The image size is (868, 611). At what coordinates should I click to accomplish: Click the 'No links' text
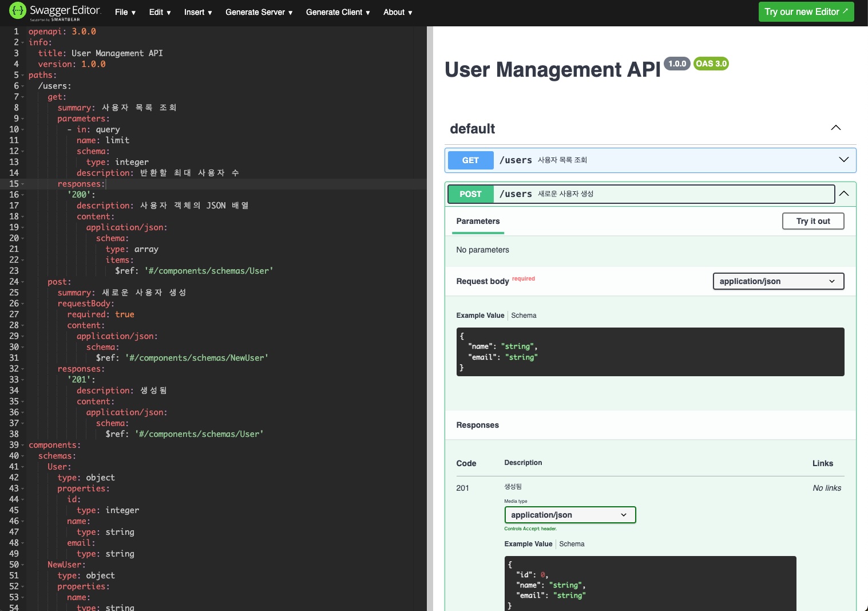(827, 488)
